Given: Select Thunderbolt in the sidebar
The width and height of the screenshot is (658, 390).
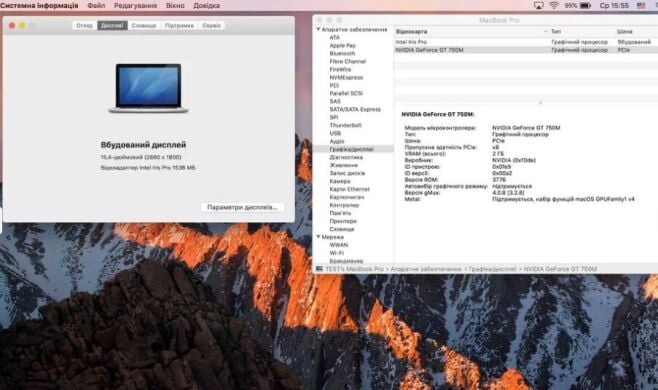Looking at the screenshot, I should (x=345, y=125).
